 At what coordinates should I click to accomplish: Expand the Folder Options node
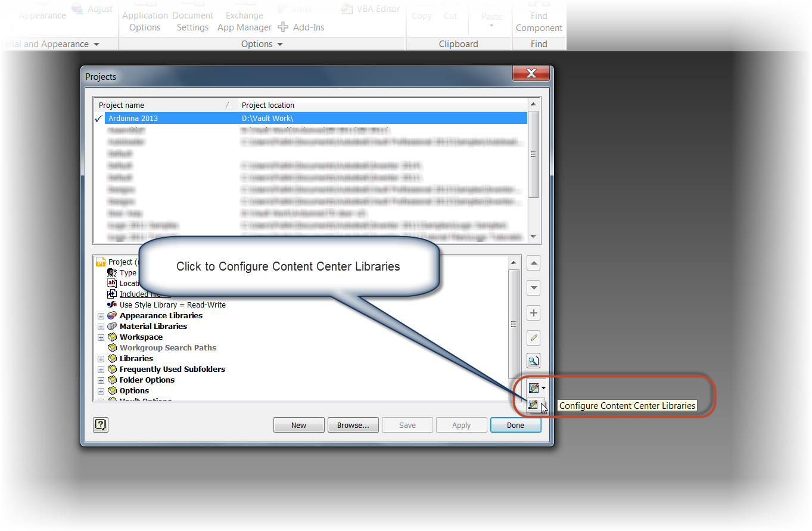pyautogui.click(x=101, y=380)
